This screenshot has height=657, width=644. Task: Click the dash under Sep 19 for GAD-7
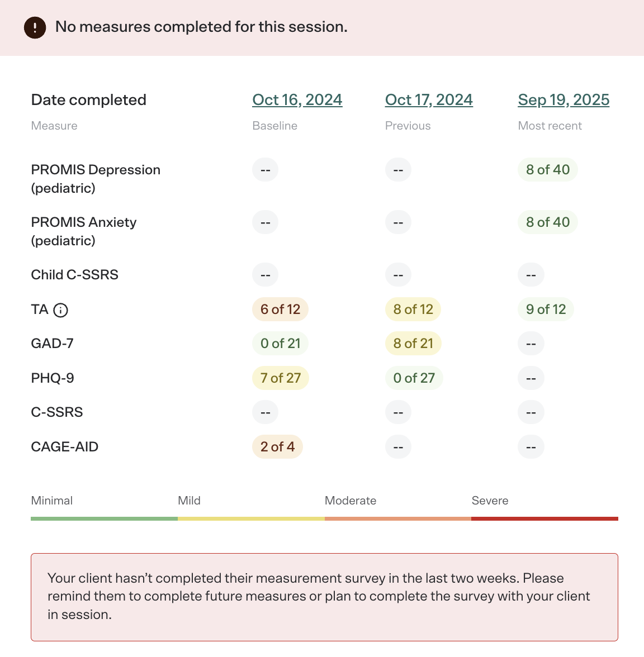531,343
